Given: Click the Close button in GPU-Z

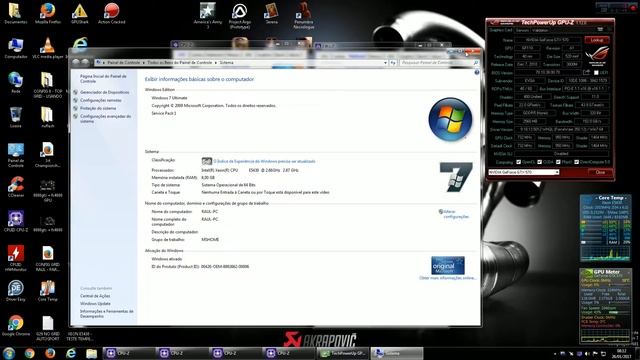Looking at the screenshot, I should click(x=600, y=172).
